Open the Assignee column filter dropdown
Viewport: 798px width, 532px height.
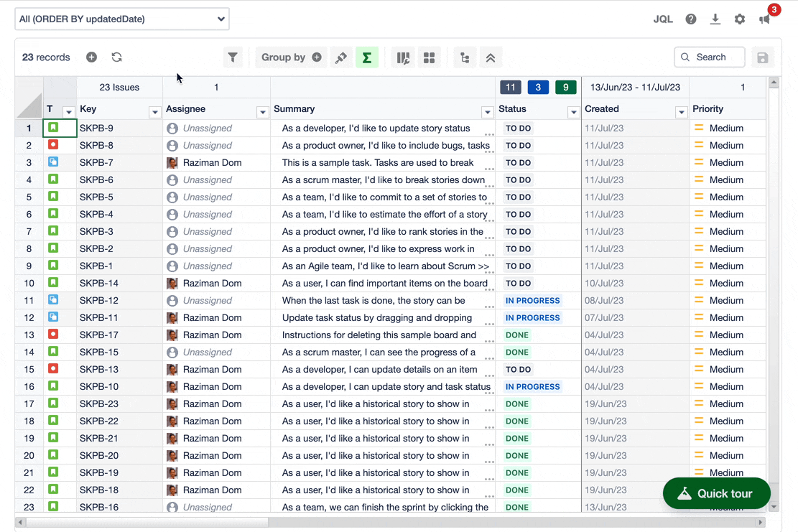(x=263, y=112)
